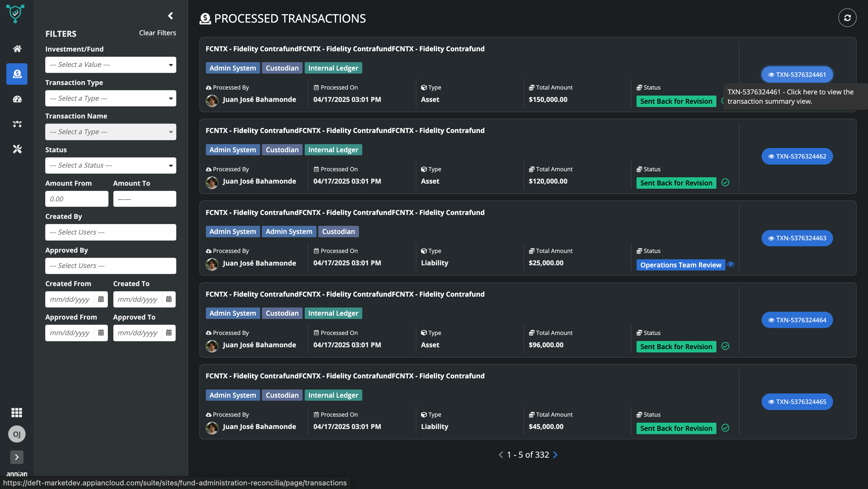Expand the sidebar with the arrow button

pos(17,457)
